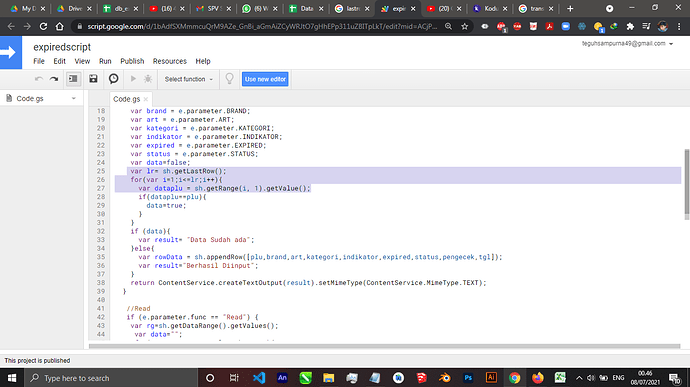Click the indent formatting icon

73,79
